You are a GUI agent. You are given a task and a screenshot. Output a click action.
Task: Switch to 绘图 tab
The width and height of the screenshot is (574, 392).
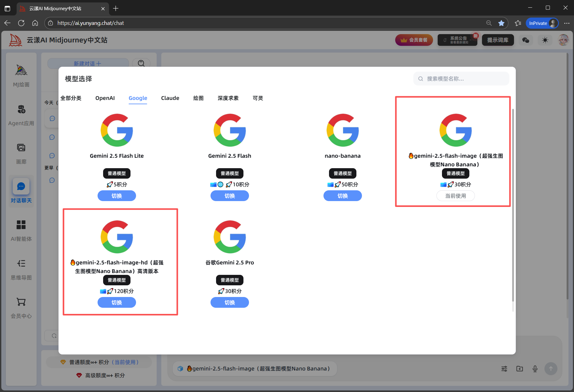[199, 98]
